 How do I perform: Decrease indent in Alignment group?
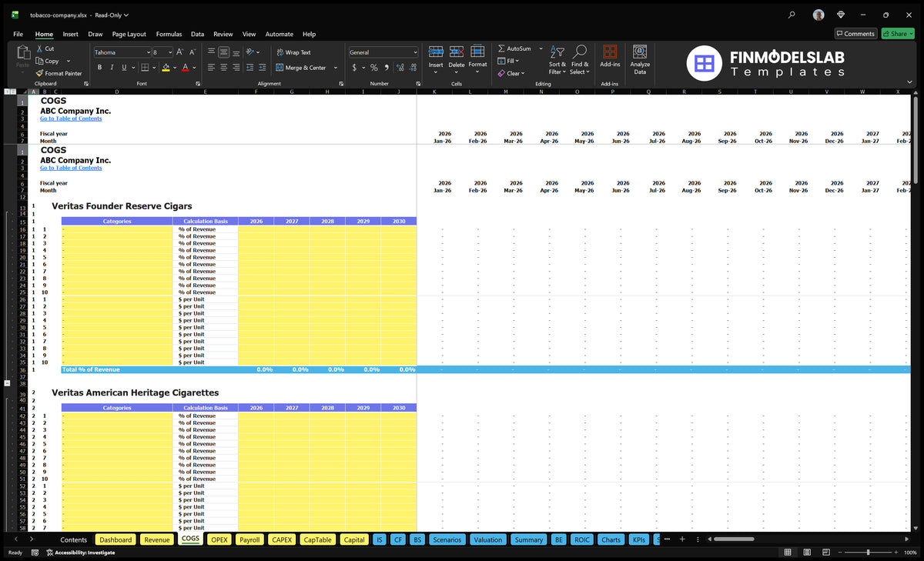(x=249, y=68)
